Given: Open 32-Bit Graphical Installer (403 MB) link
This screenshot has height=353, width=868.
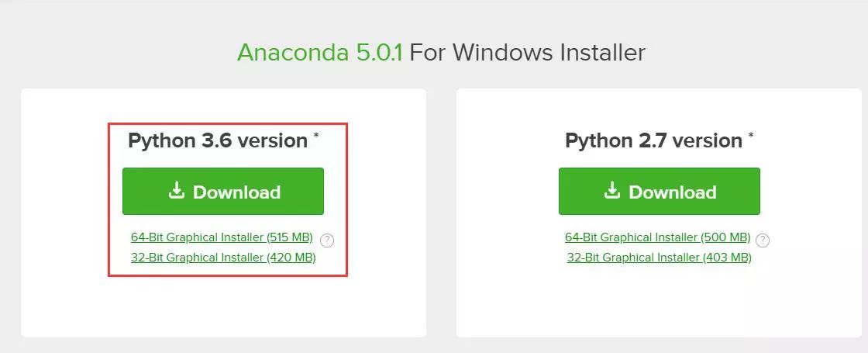Looking at the screenshot, I should point(660,257).
